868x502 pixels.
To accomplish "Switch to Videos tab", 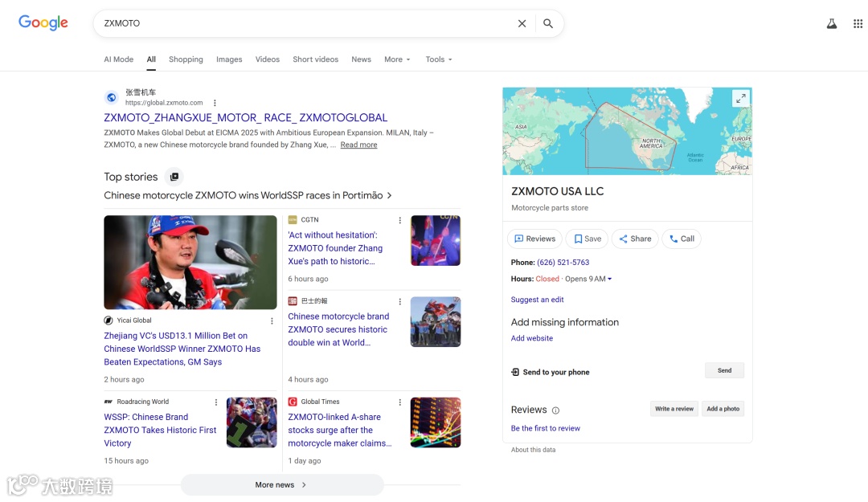I will (268, 59).
